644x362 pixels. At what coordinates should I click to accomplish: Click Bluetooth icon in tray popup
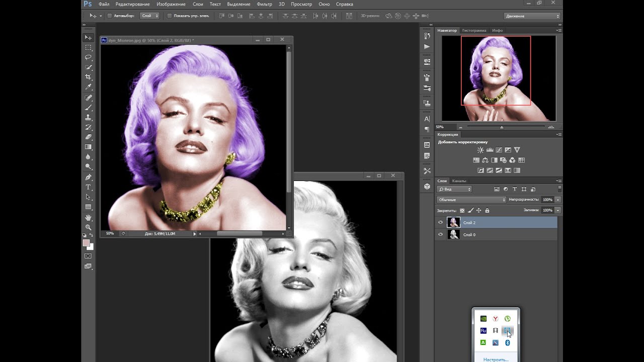[x=508, y=343]
